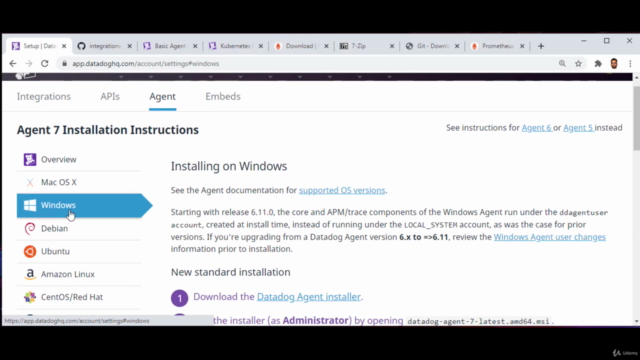Image resolution: width=640 pixels, height=360 pixels.
Task: Open the APIs settings tab
Action: click(110, 97)
